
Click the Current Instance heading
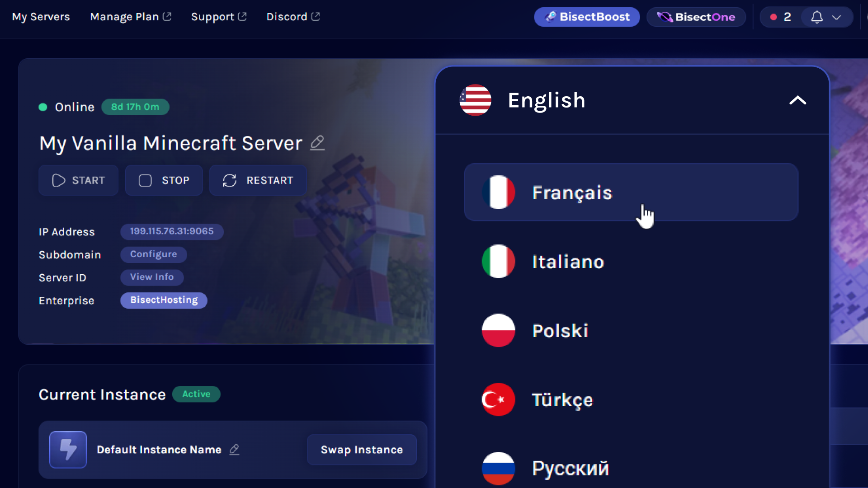coord(102,394)
